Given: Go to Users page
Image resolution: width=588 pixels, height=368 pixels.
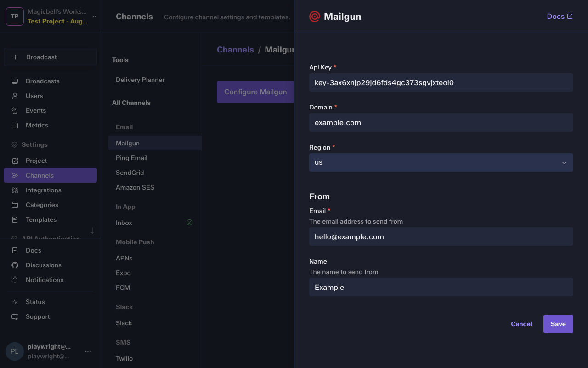Looking at the screenshot, I should point(50,96).
